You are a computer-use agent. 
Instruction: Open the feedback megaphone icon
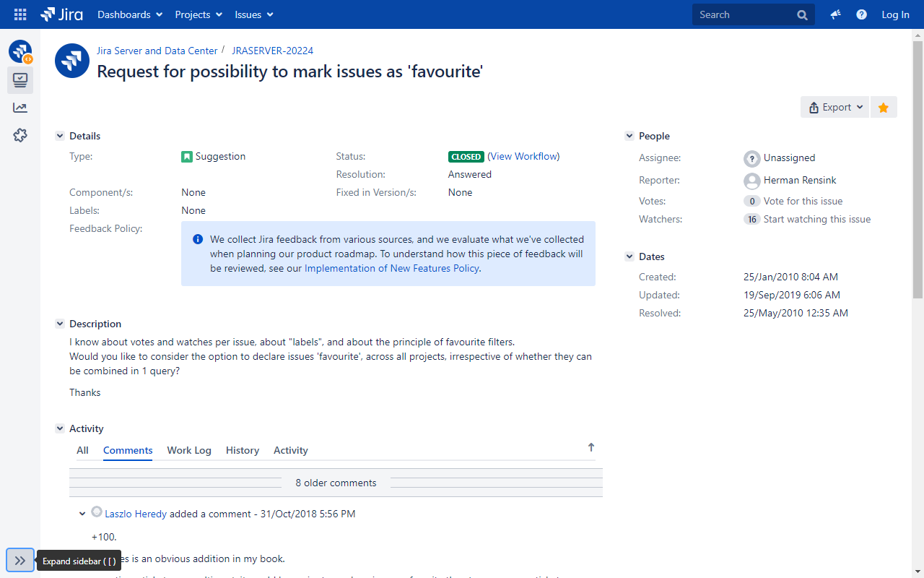pos(835,14)
